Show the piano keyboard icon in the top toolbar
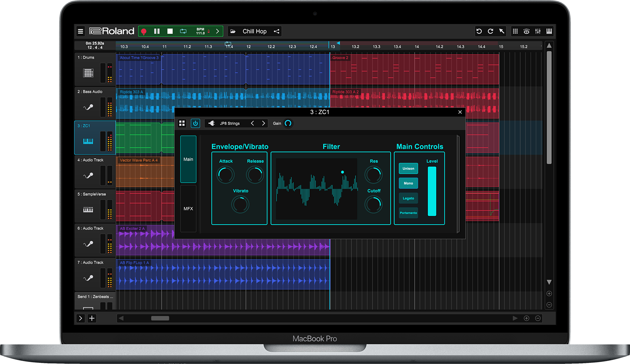Viewport: 630px width, 364px height. click(x=549, y=31)
